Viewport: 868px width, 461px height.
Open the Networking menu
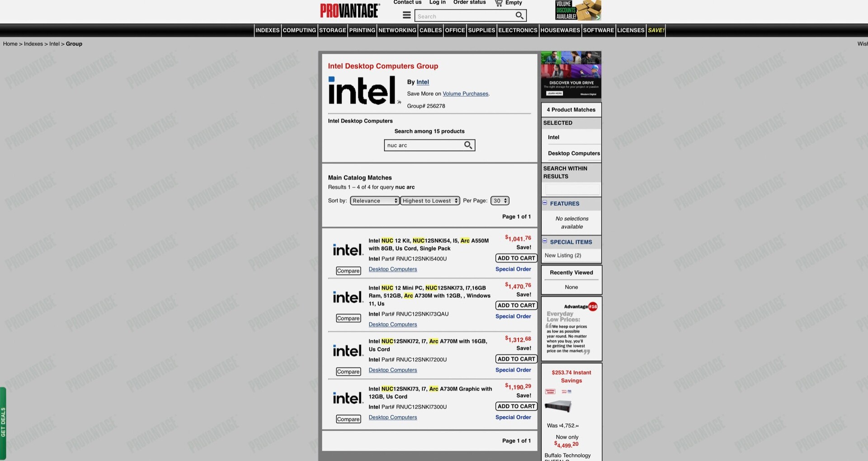point(397,30)
